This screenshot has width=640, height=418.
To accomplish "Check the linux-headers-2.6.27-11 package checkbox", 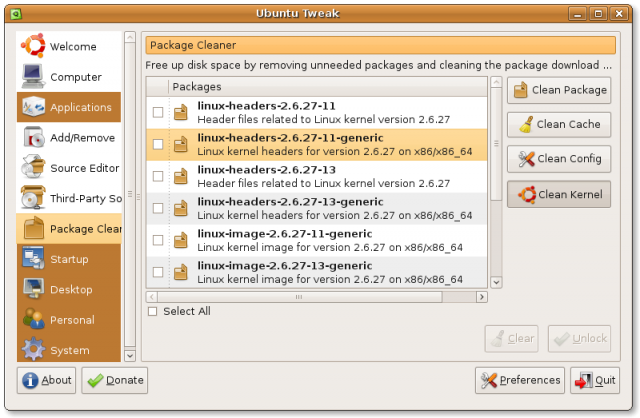I will pos(158,112).
